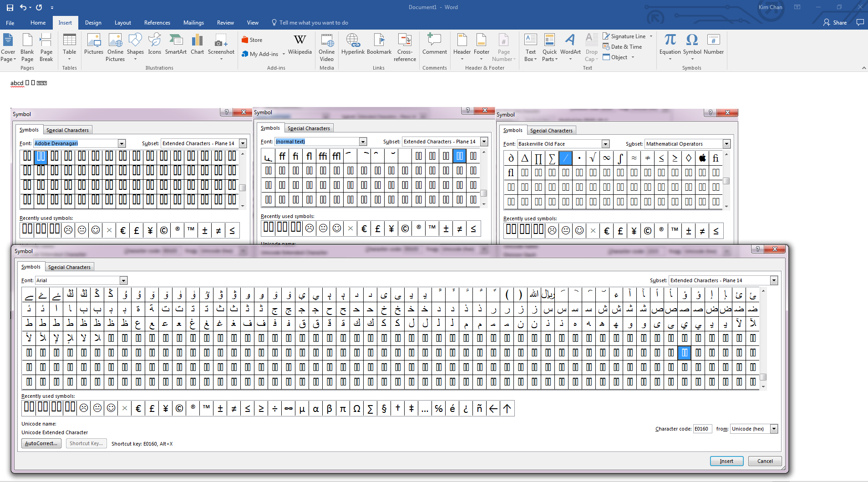Click the Insert button in Symbol dialog
This screenshot has height=482, width=868.
726,461
